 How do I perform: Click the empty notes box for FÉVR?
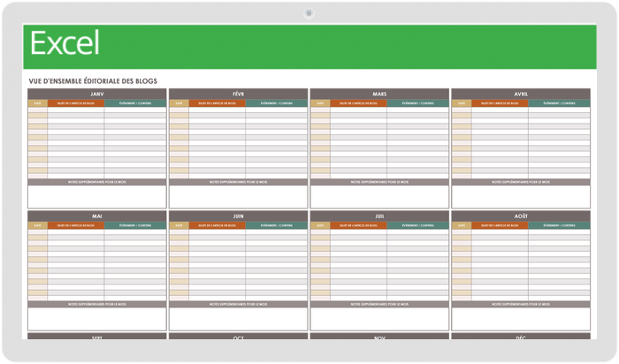(x=239, y=197)
